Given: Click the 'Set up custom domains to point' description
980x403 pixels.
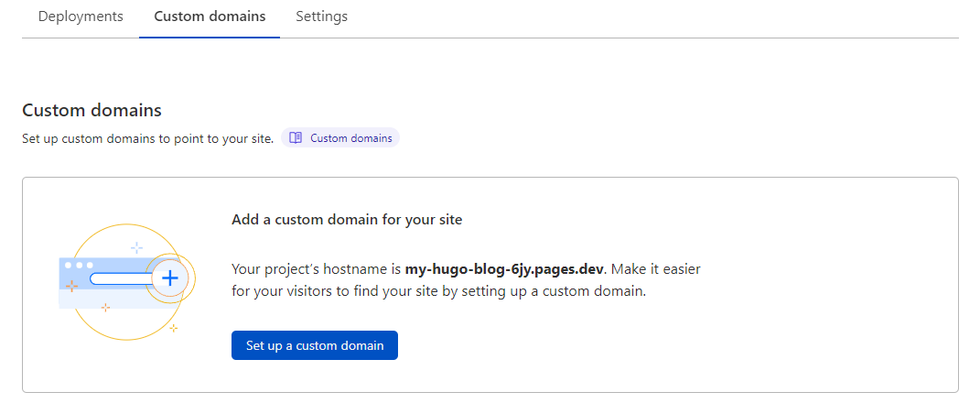Looking at the screenshot, I should 147,139.
